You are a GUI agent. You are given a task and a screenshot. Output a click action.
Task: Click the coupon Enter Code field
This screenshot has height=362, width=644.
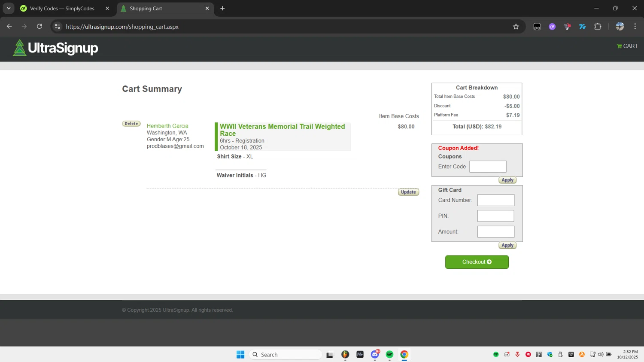point(488,167)
